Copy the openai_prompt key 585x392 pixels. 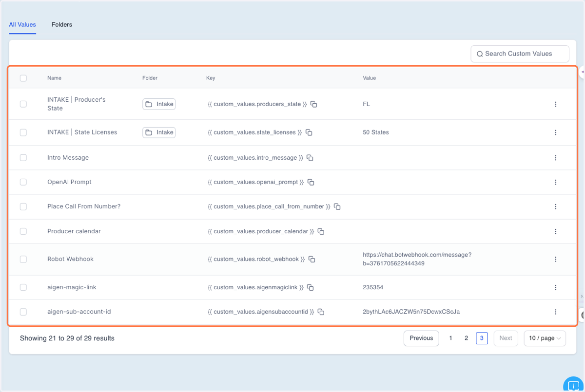(x=311, y=182)
